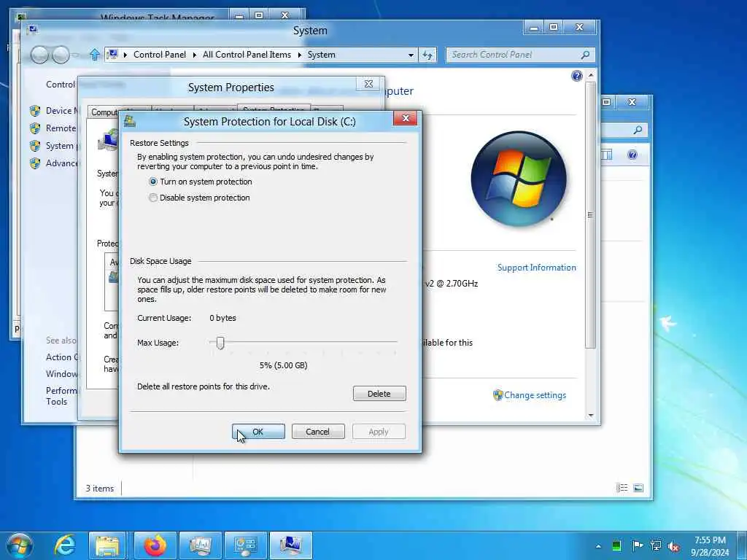This screenshot has height=560, width=747.
Task: Open the Computer Name tab
Action: coord(104,112)
